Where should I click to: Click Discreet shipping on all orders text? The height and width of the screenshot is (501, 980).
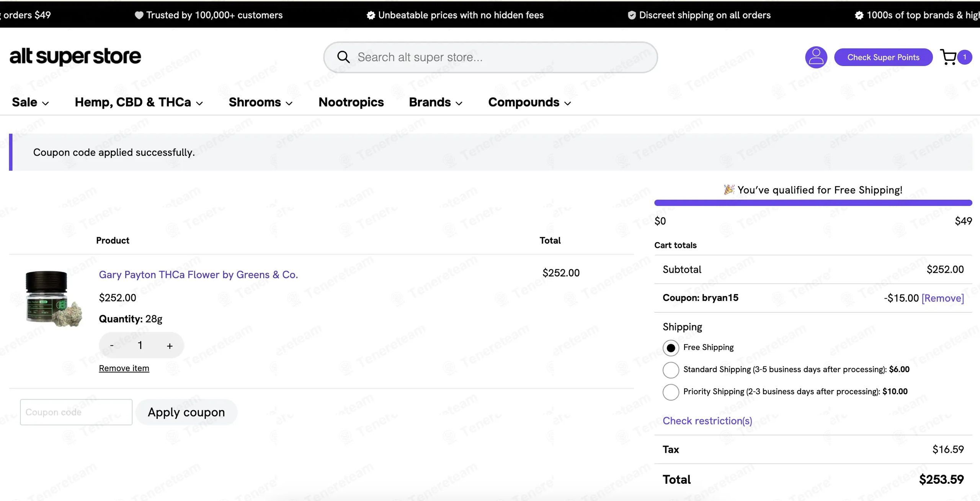(705, 15)
